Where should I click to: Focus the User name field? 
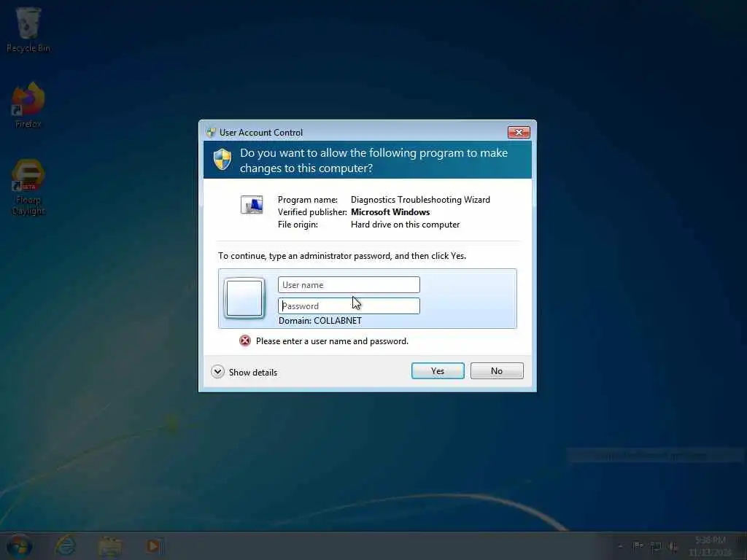(x=349, y=285)
